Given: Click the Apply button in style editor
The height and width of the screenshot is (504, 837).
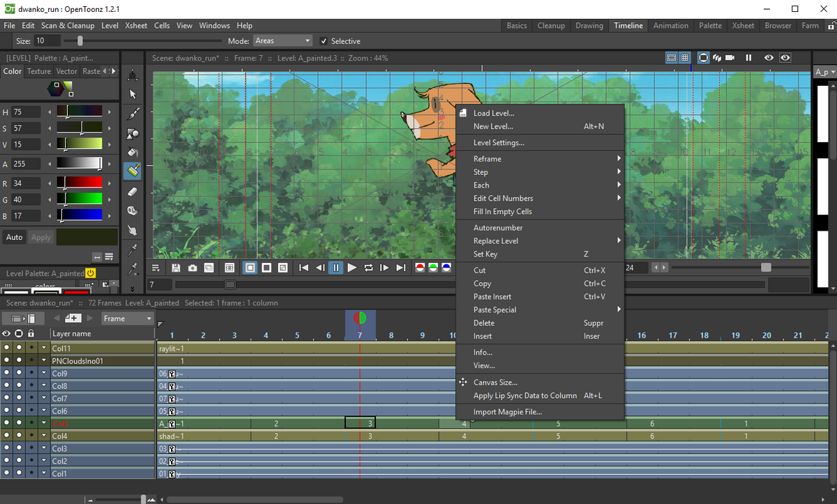Looking at the screenshot, I should pos(41,238).
